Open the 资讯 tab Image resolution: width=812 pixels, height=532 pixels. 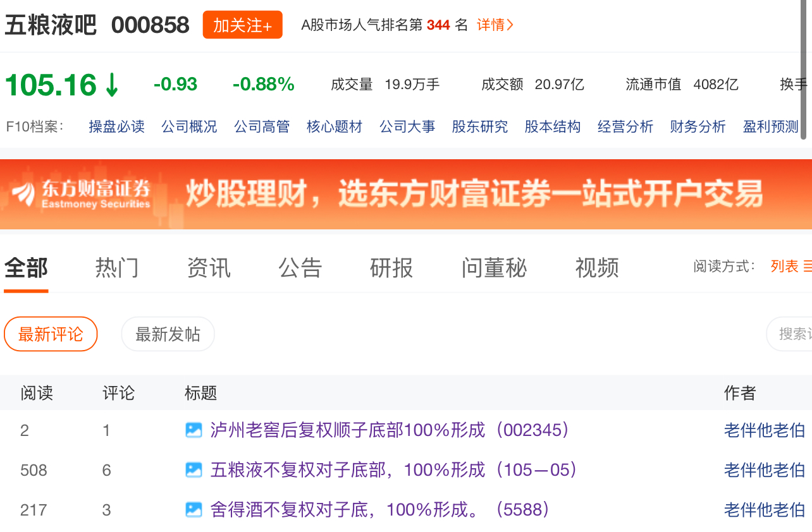point(209,268)
